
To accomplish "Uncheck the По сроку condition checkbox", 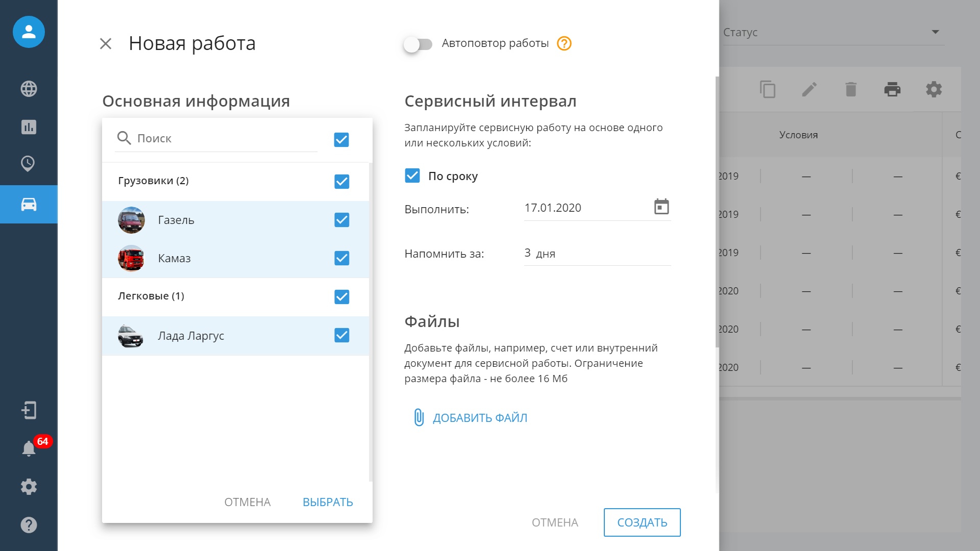I will click(x=412, y=176).
